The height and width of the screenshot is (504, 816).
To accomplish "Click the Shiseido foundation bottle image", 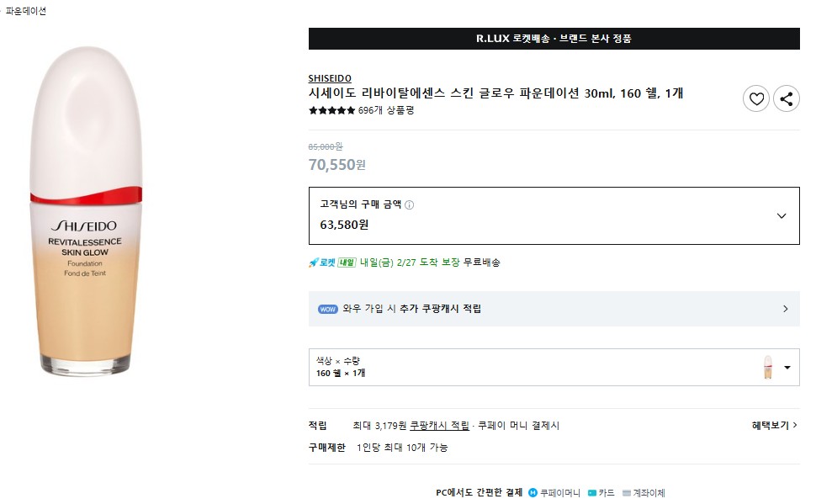I will pos(82,210).
